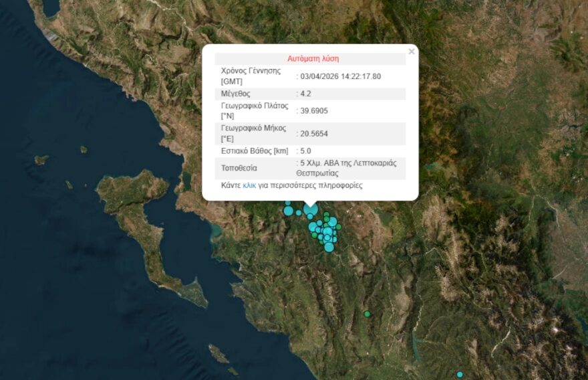Select the focal depth value 5.0

pos(306,151)
